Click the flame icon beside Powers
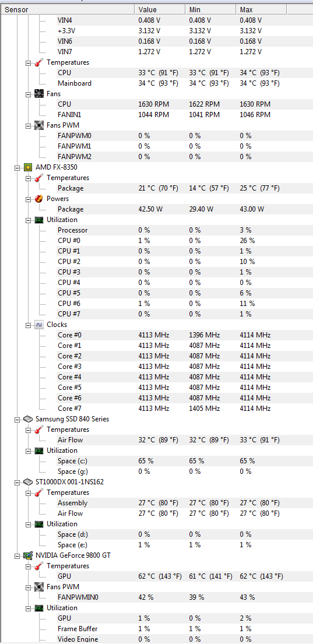 click(x=40, y=199)
